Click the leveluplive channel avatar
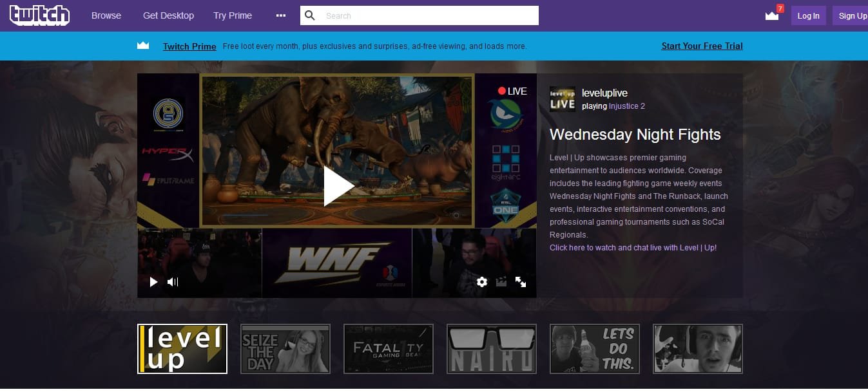The width and height of the screenshot is (868, 392). coord(563,99)
